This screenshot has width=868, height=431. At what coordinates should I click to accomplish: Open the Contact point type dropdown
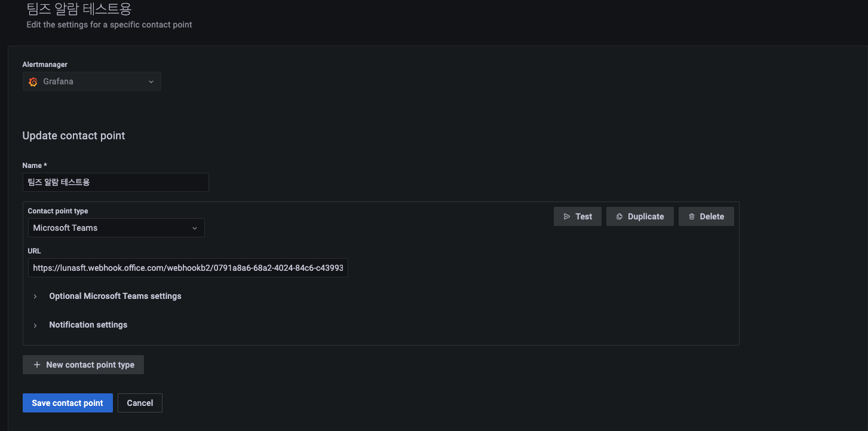116,228
